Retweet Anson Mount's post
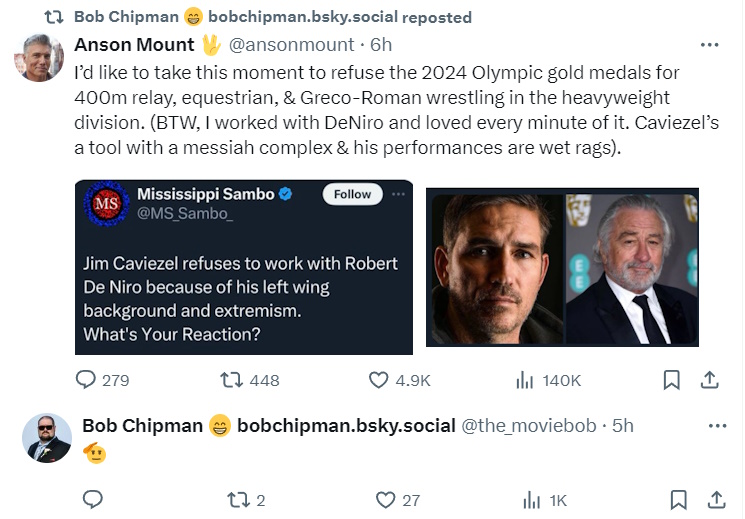 [x=231, y=380]
